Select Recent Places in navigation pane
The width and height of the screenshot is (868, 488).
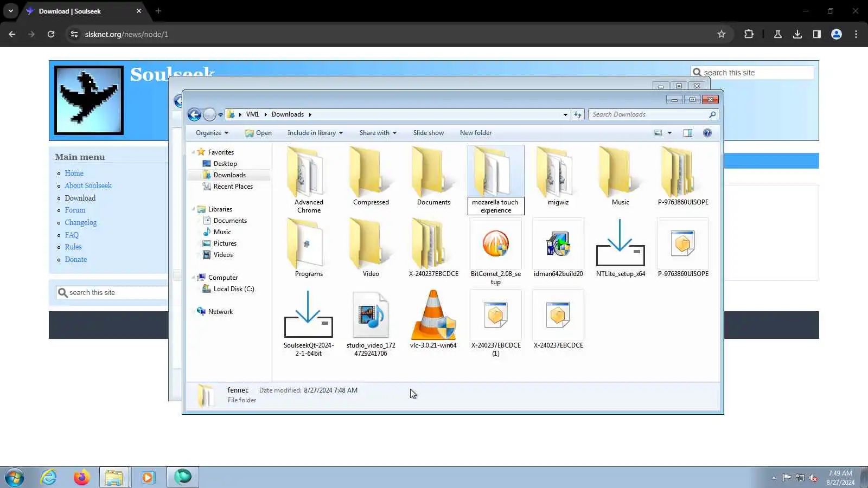(x=233, y=187)
